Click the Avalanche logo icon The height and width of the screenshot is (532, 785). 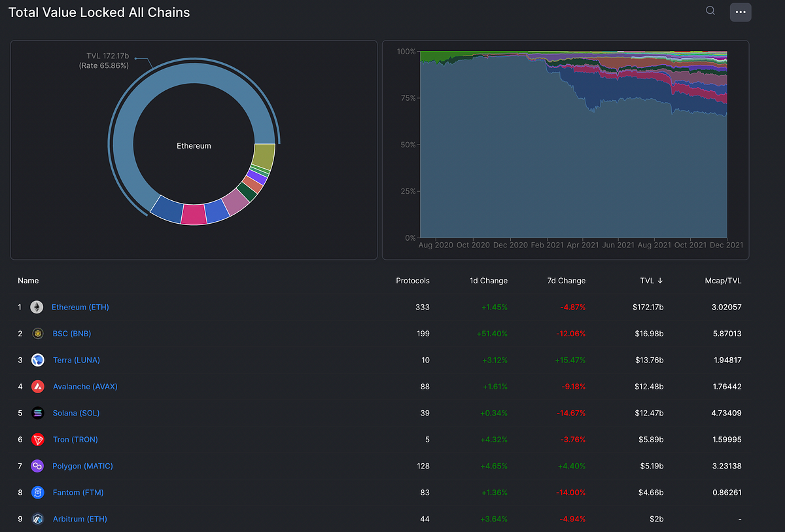(x=37, y=387)
